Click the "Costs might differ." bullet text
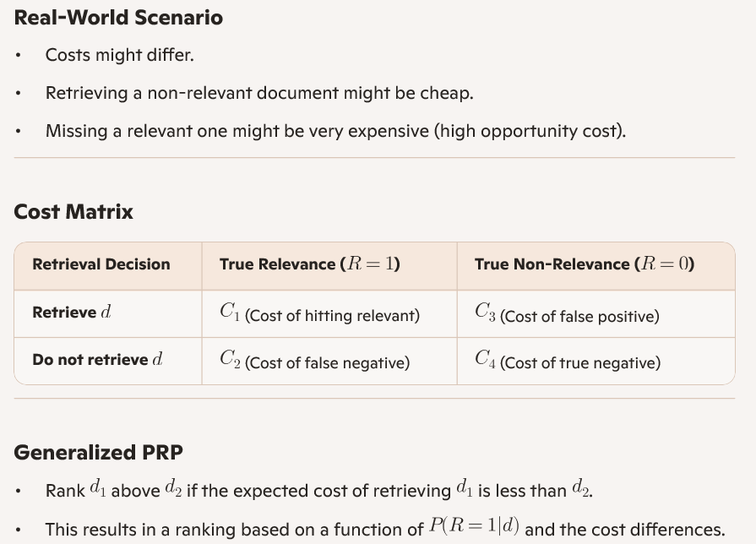 119,55
